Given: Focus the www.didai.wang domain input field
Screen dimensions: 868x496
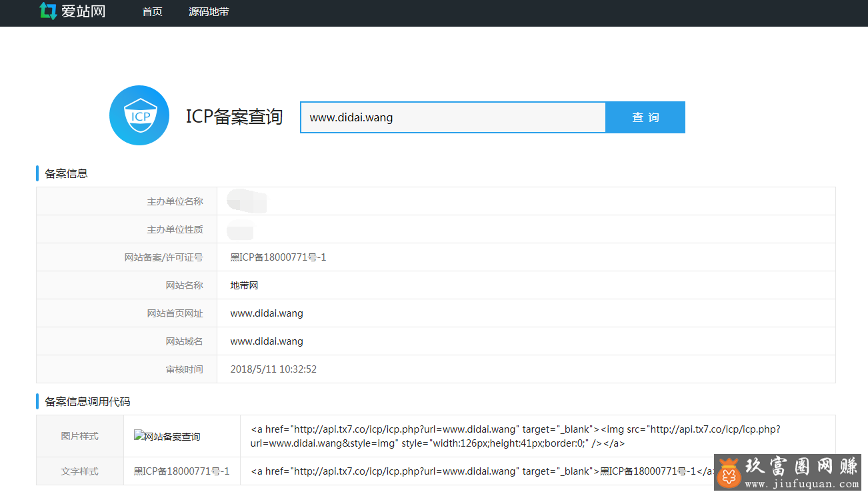Looking at the screenshot, I should 453,117.
